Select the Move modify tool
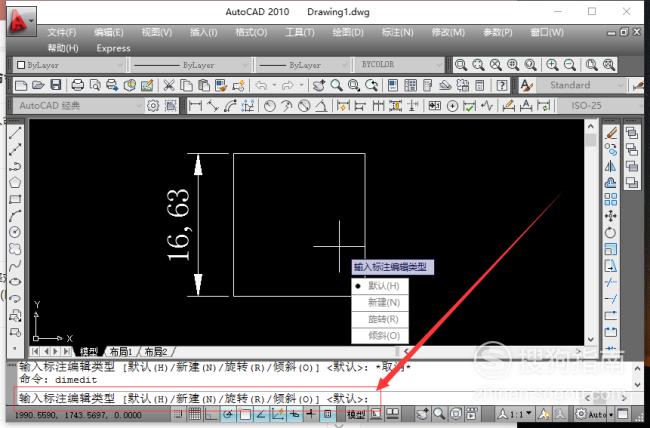Screen dimensions: 650x428 click(611, 216)
